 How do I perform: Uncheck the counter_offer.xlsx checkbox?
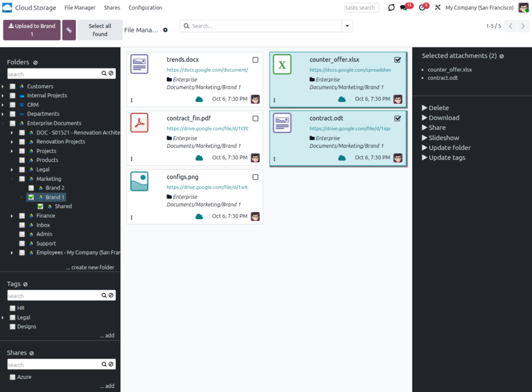pyautogui.click(x=397, y=60)
